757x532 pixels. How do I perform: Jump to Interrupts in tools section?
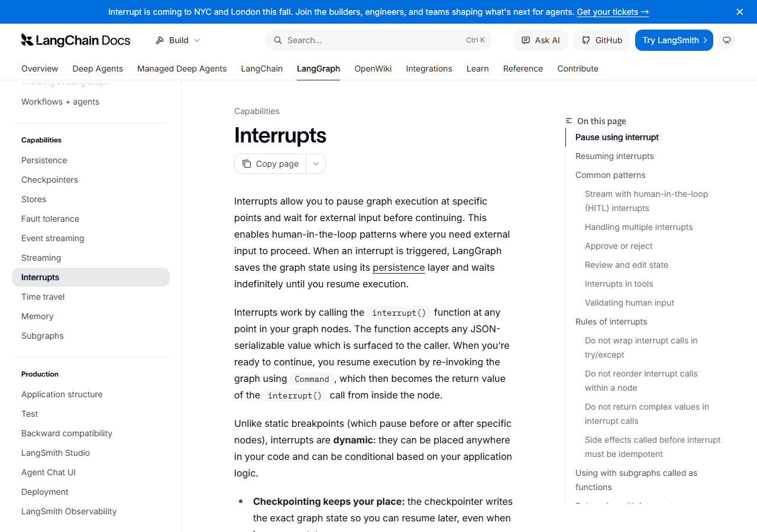(619, 284)
